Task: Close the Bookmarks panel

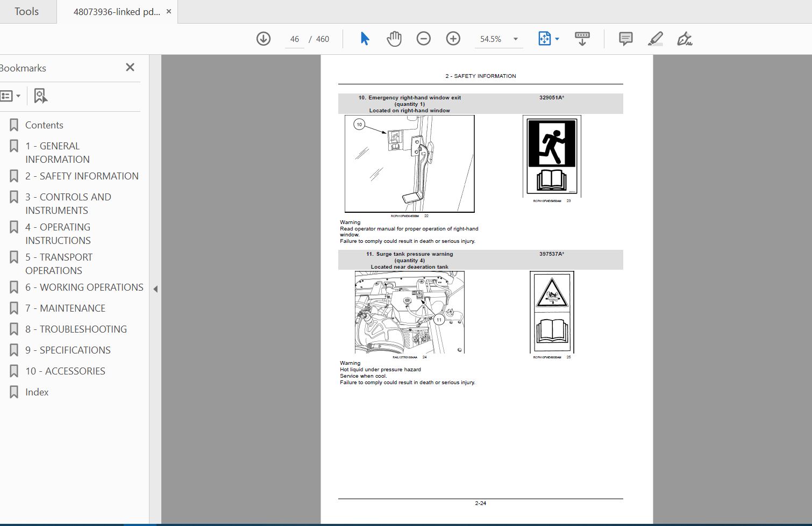Action: point(130,67)
